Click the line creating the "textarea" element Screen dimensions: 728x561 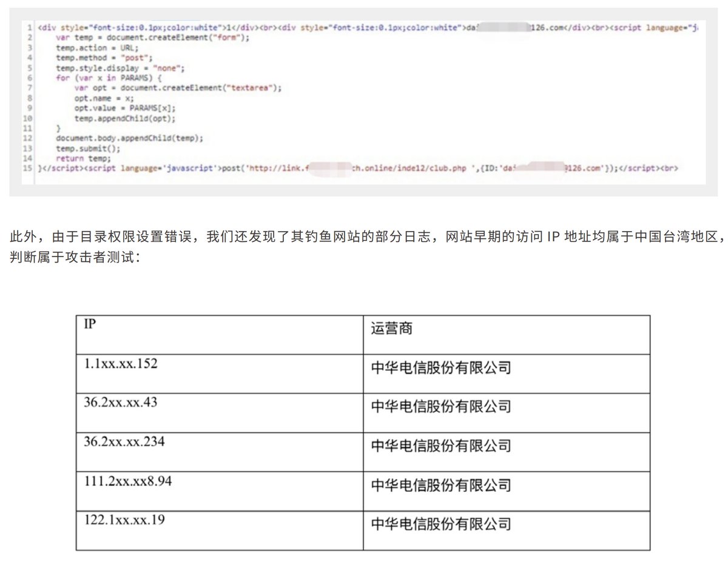click(x=178, y=88)
